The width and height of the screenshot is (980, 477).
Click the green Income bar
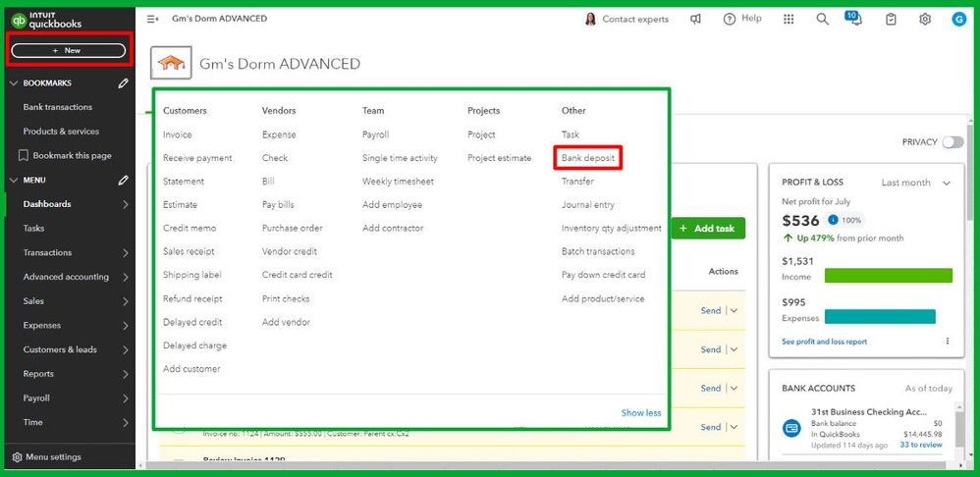pyautogui.click(x=888, y=276)
